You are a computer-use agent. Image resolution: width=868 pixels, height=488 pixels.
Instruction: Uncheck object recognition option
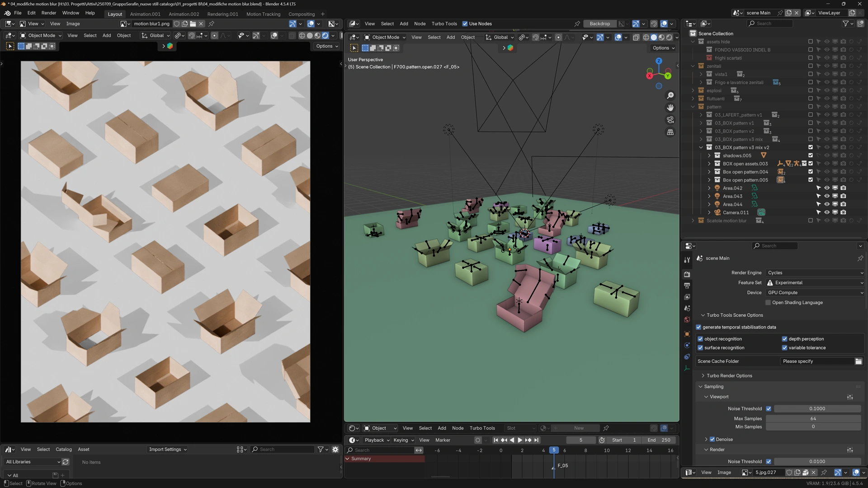click(700, 339)
